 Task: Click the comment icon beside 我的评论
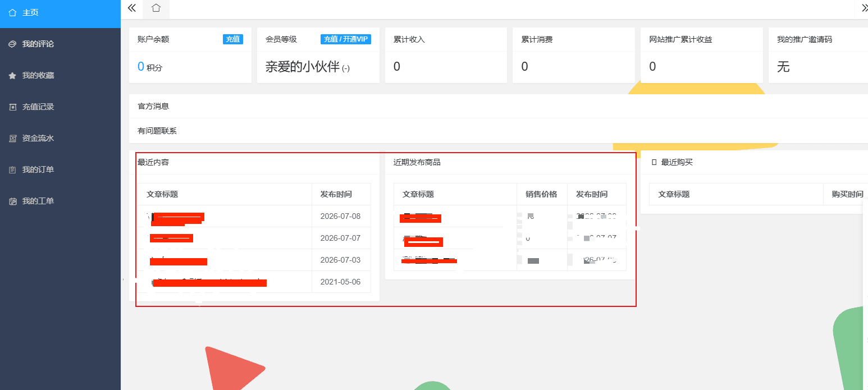pyautogui.click(x=12, y=44)
